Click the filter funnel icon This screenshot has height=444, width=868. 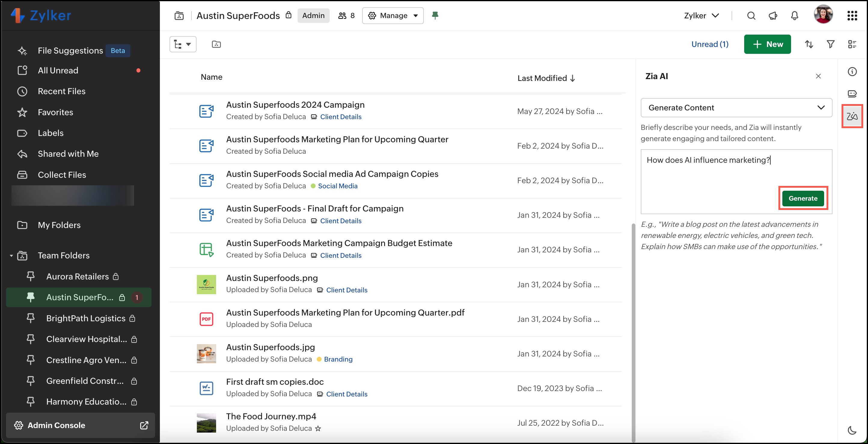tap(830, 44)
